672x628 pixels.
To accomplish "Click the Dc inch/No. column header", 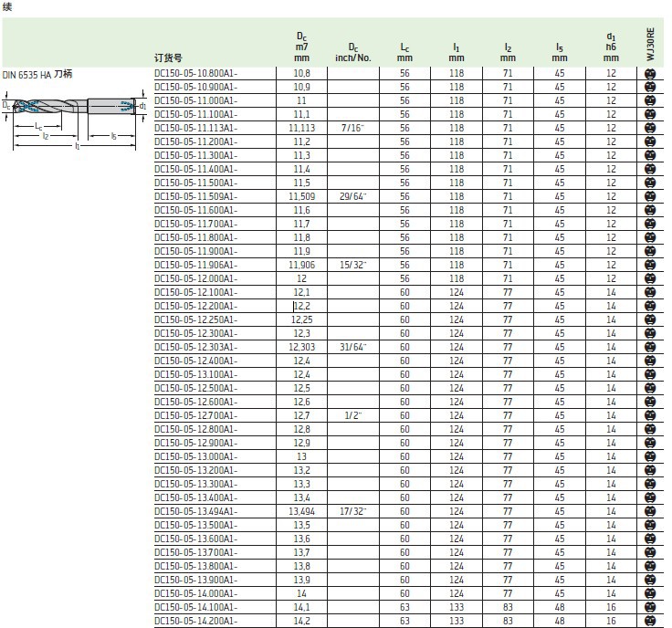I will [353, 51].
